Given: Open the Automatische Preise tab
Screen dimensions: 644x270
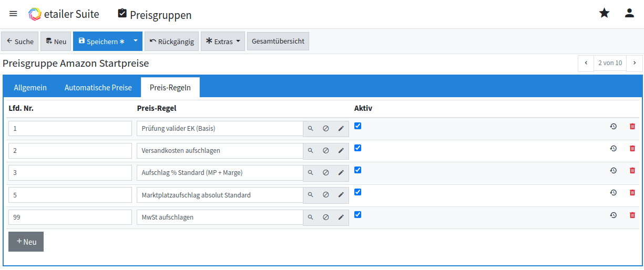Looking at the screenshot, I should [x=98, y=88].
